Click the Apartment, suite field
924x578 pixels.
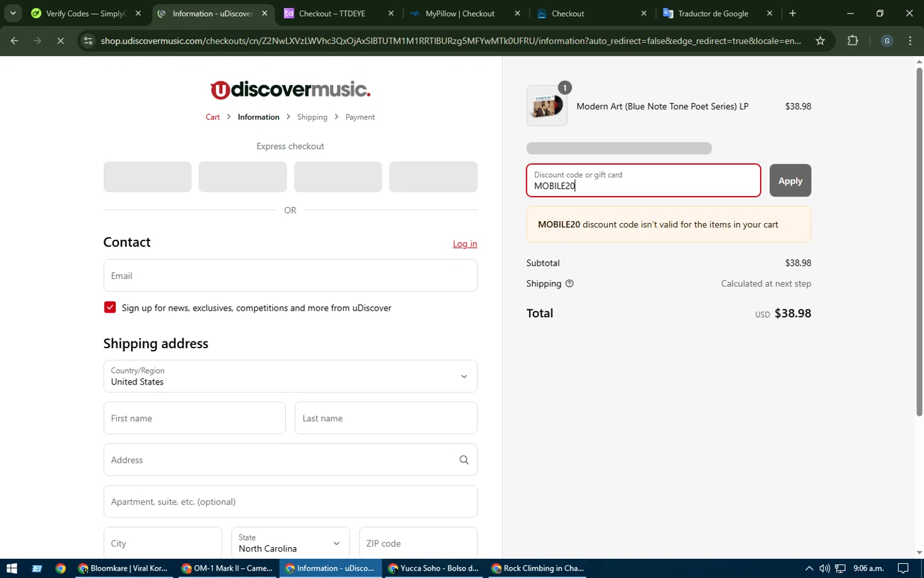pyautogui.click(x=290, y=502)
